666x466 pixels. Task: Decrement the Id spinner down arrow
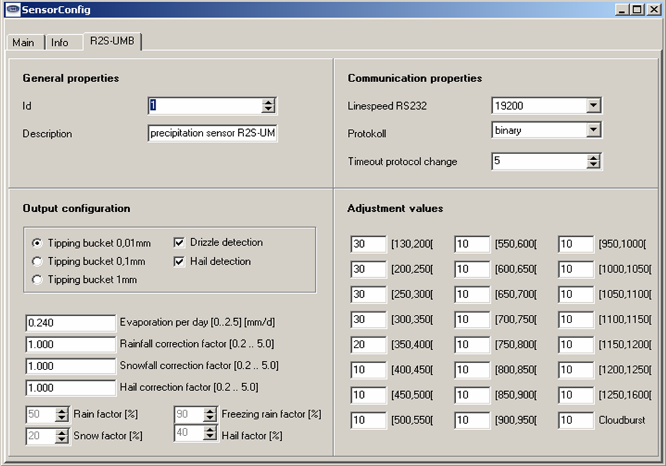[268, 109]
